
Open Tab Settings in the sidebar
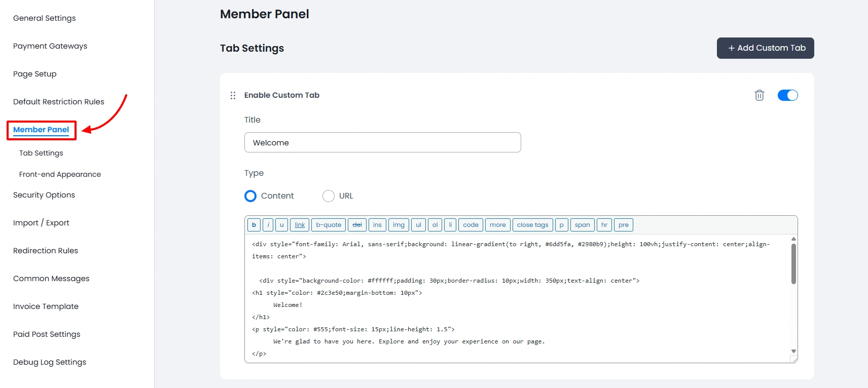tap(41, 152)
